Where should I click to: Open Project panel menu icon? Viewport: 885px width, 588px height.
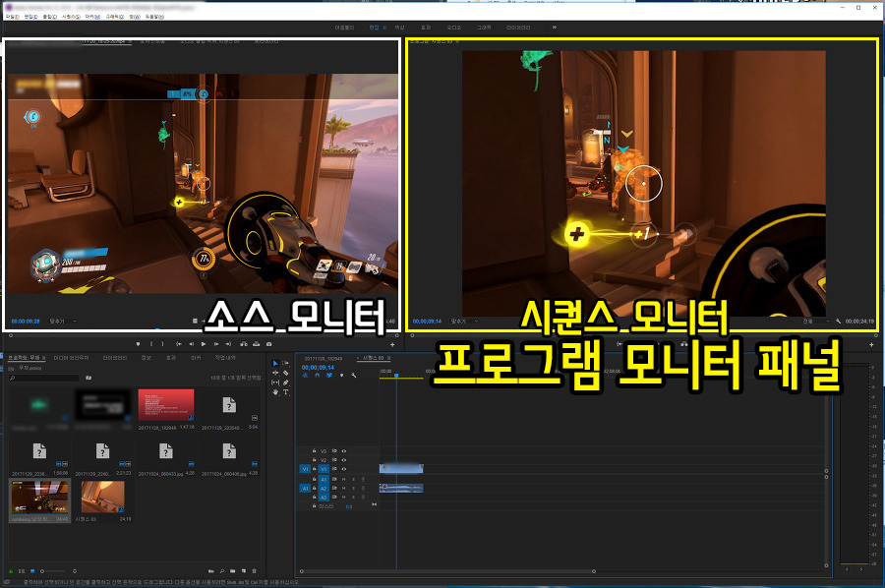tap(43, 358)
